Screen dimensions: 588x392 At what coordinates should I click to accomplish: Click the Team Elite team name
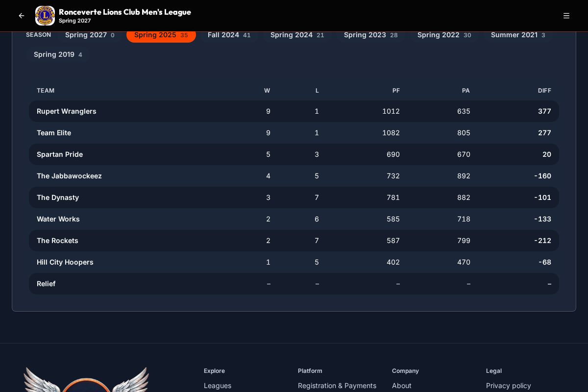pos(54,133)
